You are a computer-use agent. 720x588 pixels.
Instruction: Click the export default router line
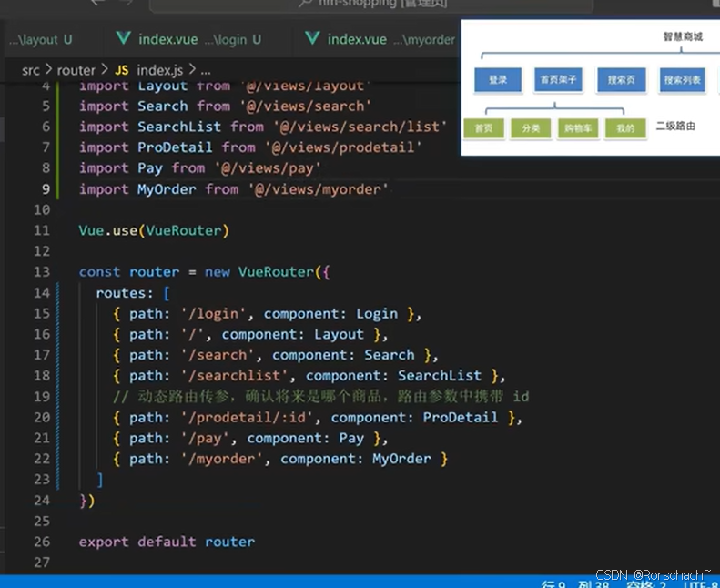[x=167, y=542]
